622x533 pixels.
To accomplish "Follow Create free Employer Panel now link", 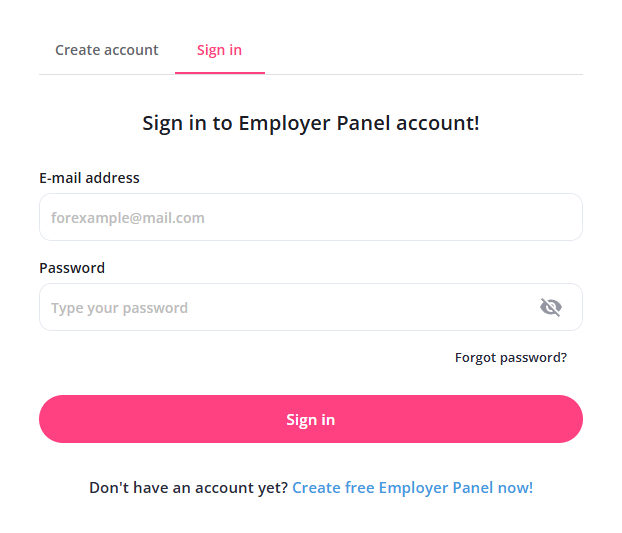I will [x=412, y=488].
